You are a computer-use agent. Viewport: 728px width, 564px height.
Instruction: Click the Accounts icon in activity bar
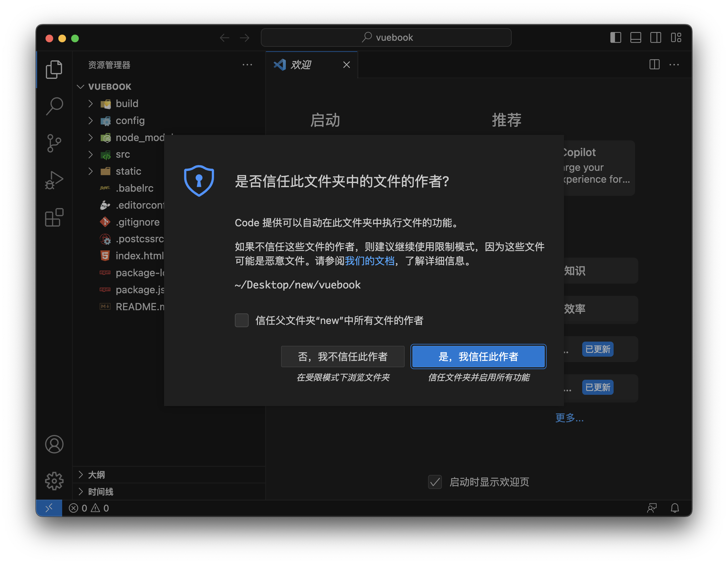click(x=54, y=444)
